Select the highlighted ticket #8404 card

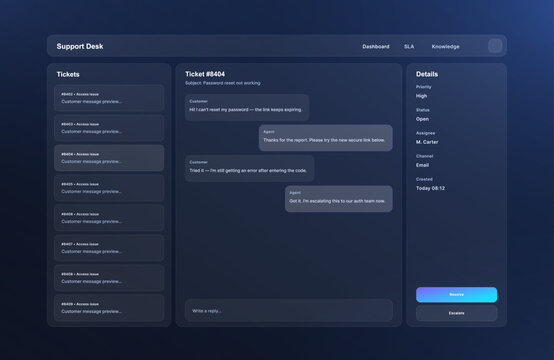pyautogui.click(x=109, y=158)
